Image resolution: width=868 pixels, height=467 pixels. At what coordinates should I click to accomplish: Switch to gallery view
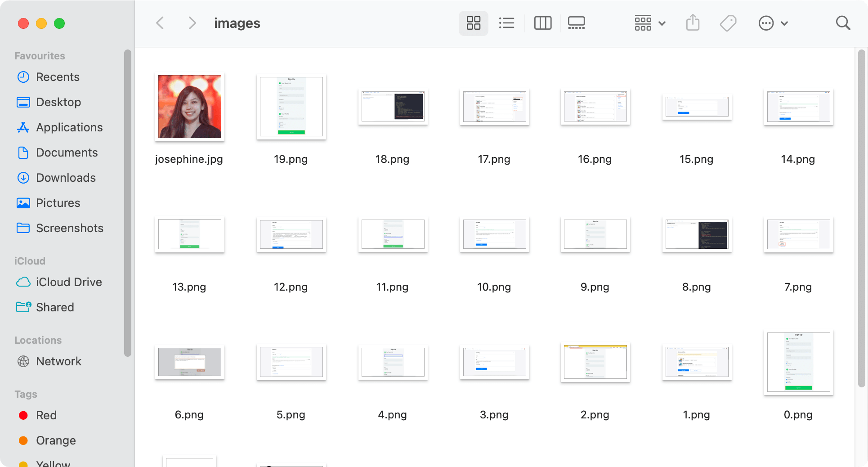pyautogui.click(x=576, y=23)
